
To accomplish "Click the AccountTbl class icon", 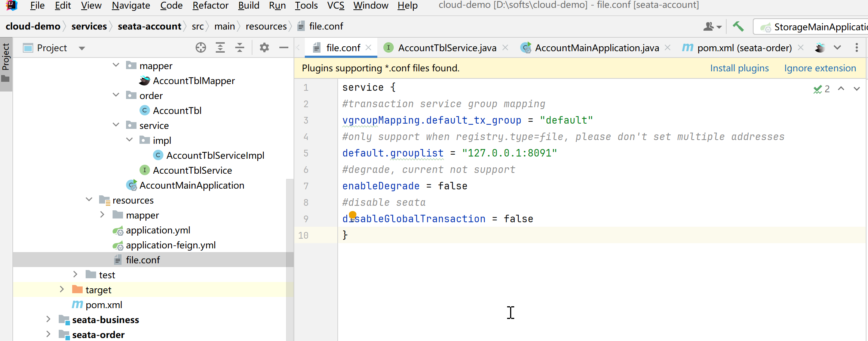I will 145,111.
